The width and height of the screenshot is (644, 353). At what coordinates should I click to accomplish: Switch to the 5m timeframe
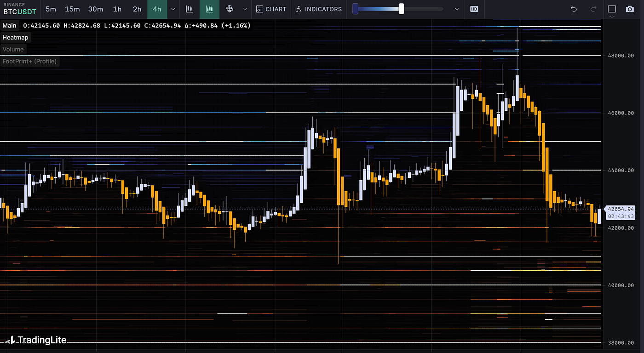(x=51, y=9)
